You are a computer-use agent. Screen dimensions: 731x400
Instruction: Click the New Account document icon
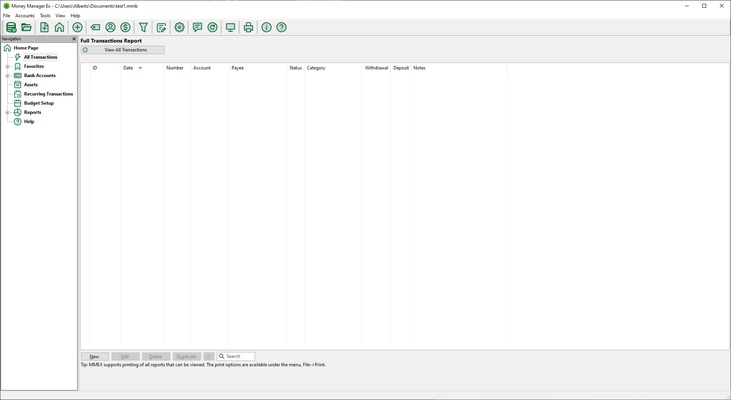[44, 28]
